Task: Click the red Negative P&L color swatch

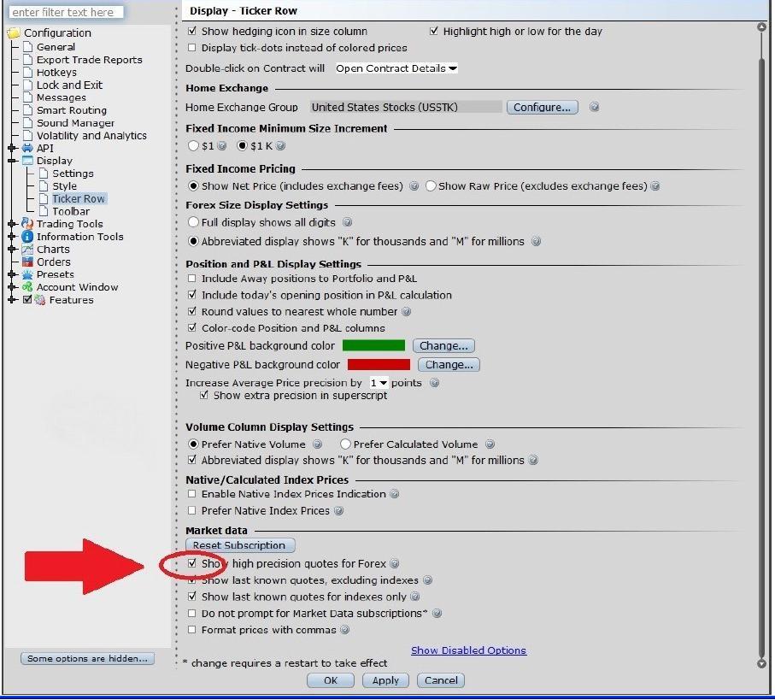Action: (379, 365)
